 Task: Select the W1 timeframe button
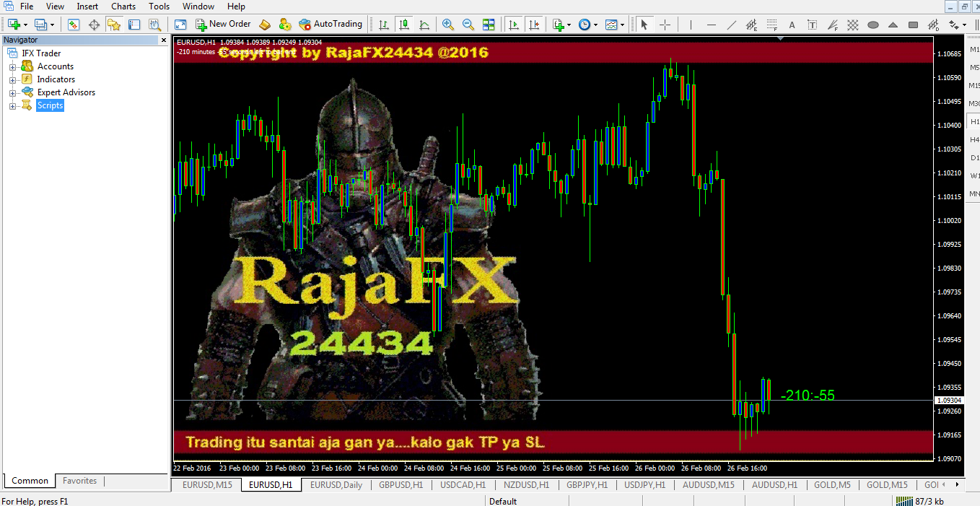tap(974, 175)
